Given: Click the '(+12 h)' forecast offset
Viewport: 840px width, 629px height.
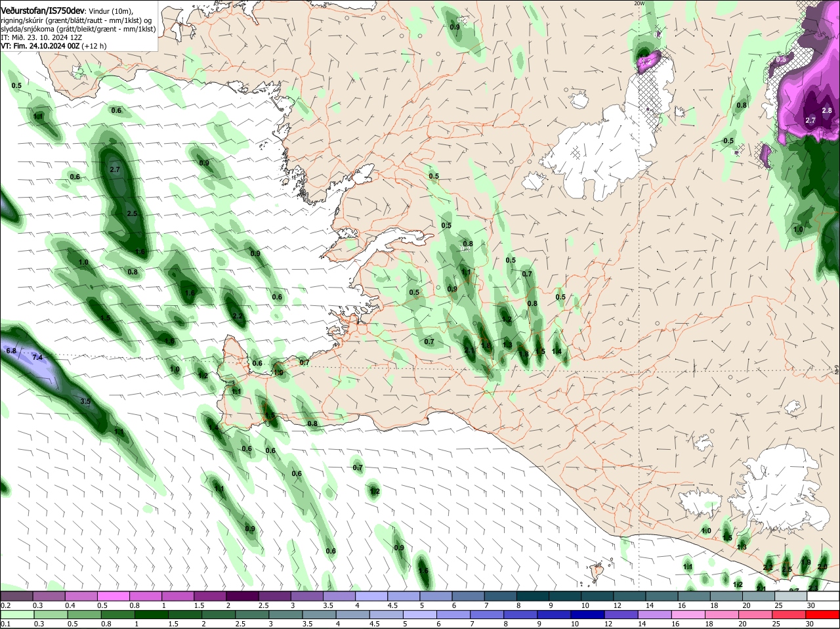Looking at the screenshot, I should click(94, 46).
